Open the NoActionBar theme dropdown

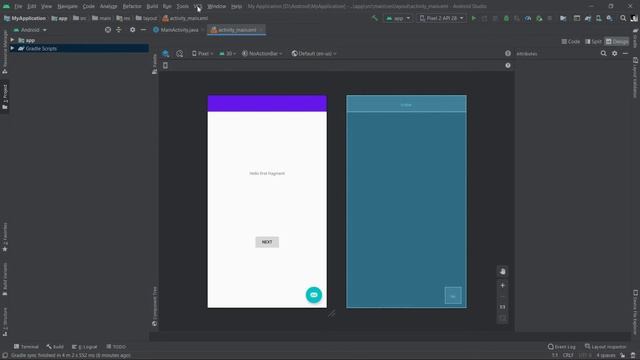click(262, 53)
